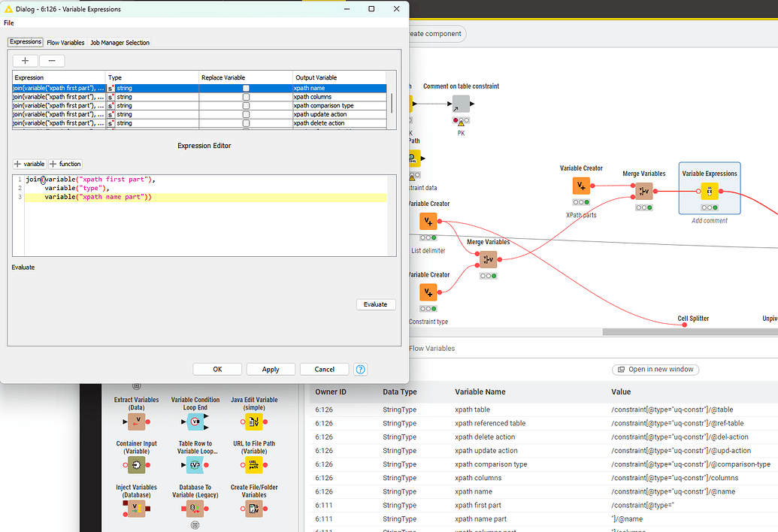This screenshot has height=532, width=778.
Task: Click the Flow Variables panel label
Action: [x=431, y=349]
